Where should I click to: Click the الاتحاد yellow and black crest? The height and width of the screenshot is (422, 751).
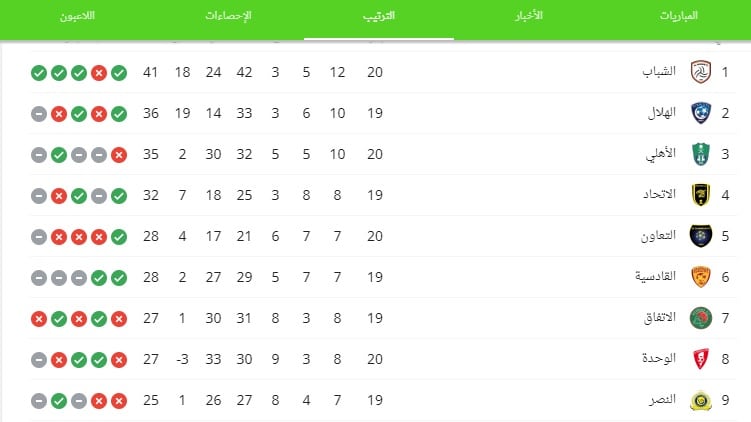(x=700, y=195)
